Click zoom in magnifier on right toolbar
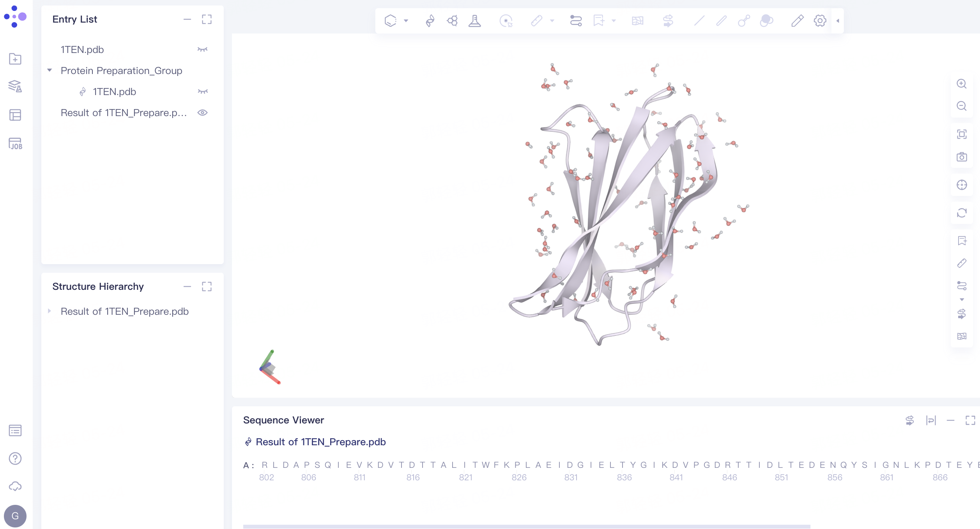This screenshot has width=980, height=529. click(961, 84)
